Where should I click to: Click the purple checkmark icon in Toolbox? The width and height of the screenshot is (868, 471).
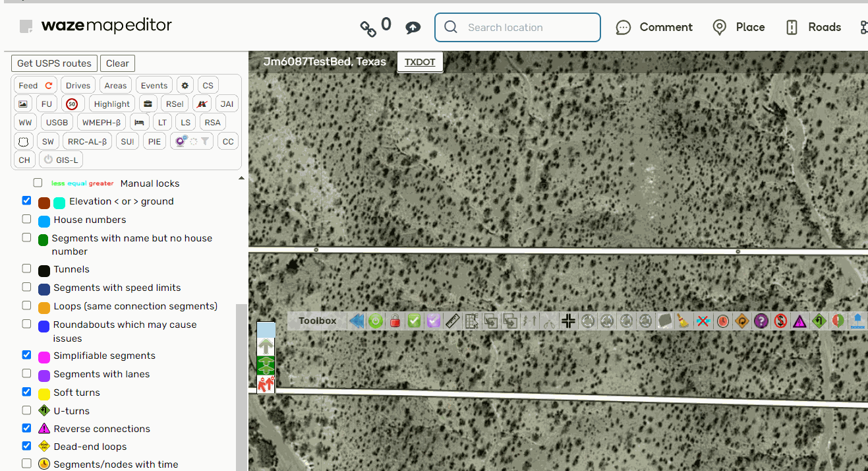(x=433, y=321)
